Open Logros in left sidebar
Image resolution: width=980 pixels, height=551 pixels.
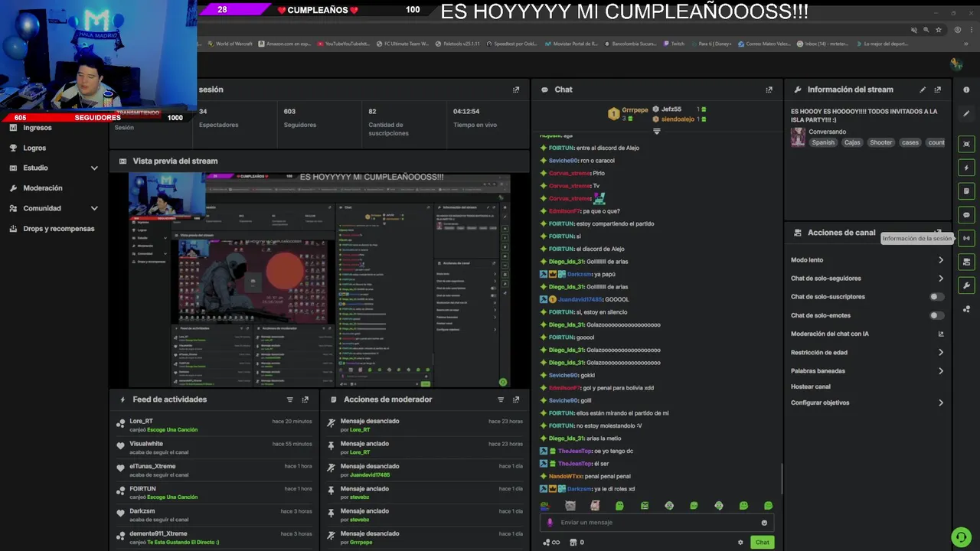(x=34, y=148)
